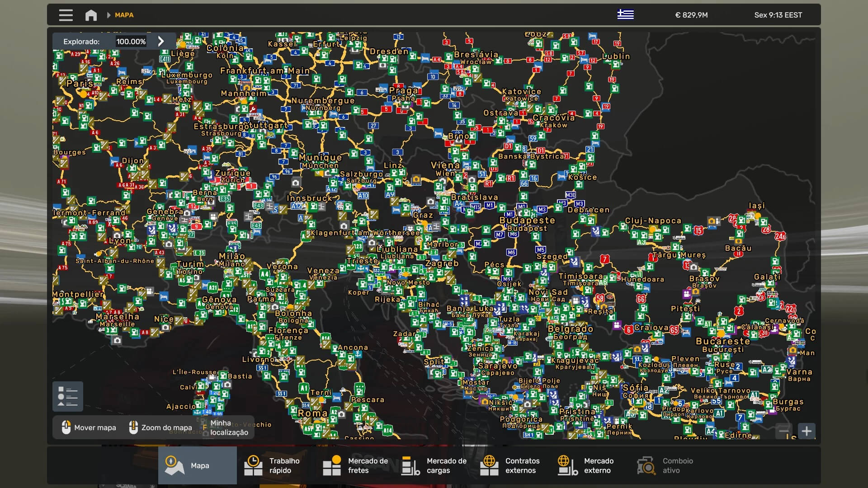Zoom in with the plus button
Image resolution: width=868 pixels, height=488 pixels.
pyautogui.click(x=807, y=431)
